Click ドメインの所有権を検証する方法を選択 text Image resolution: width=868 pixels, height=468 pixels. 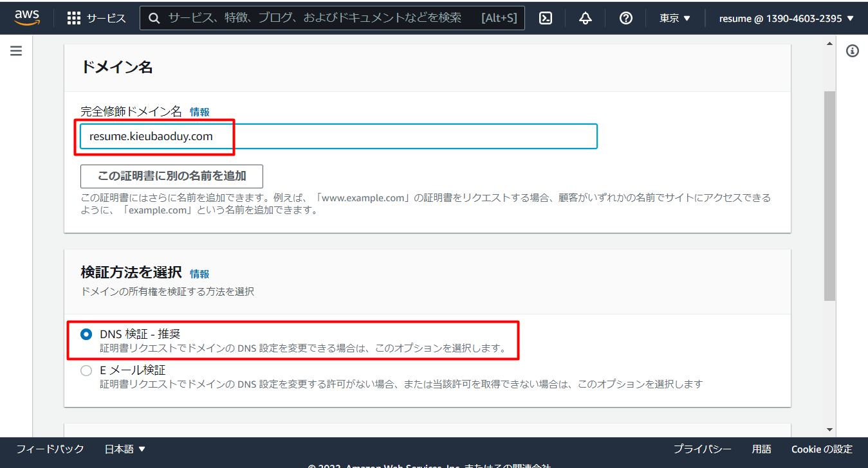click(167, 291)
